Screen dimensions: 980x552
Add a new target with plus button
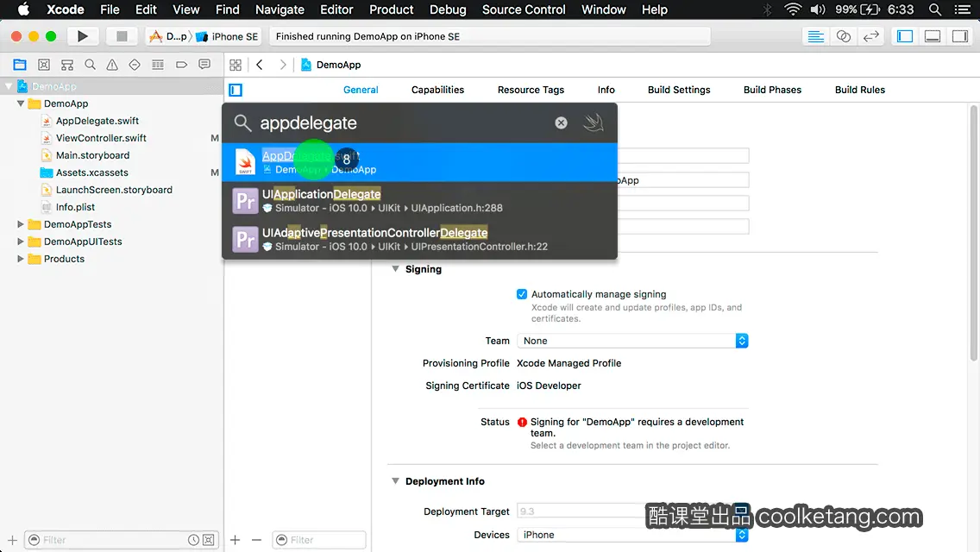pyautogui.click(x=235, y=540)
